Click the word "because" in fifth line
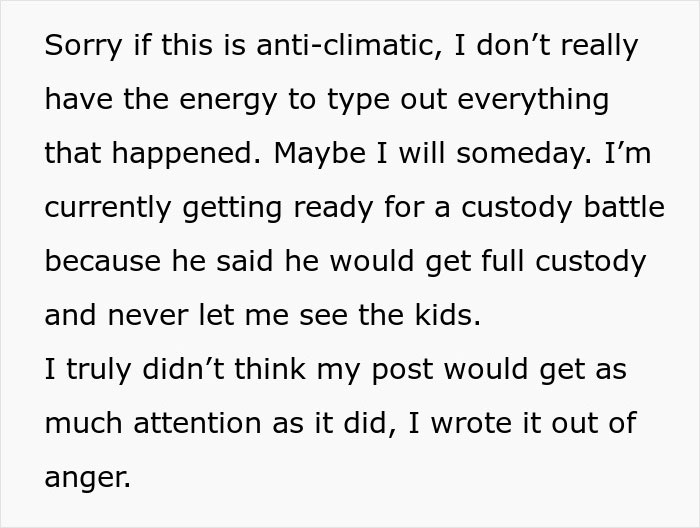Screen dimensions: 700x528 (x=103, y=261)
